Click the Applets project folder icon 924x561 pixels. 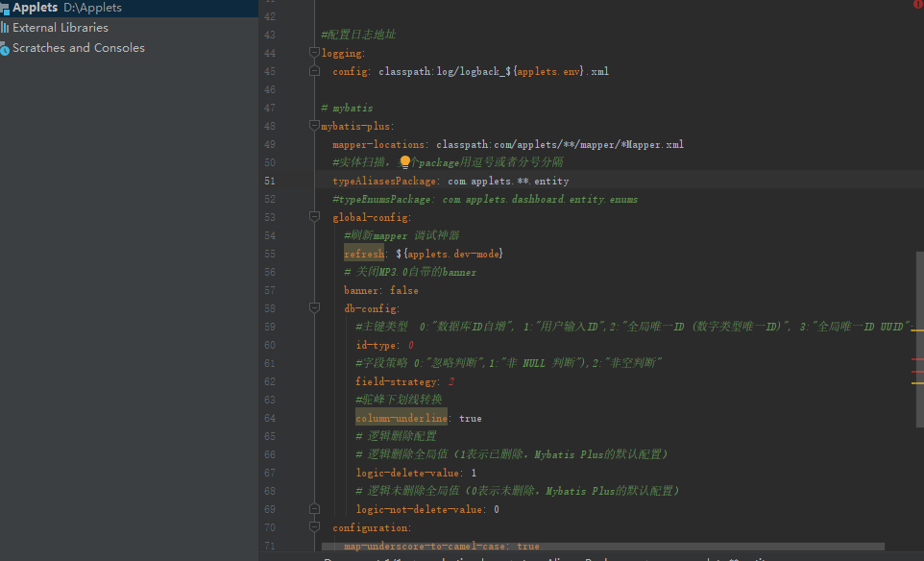5,9
